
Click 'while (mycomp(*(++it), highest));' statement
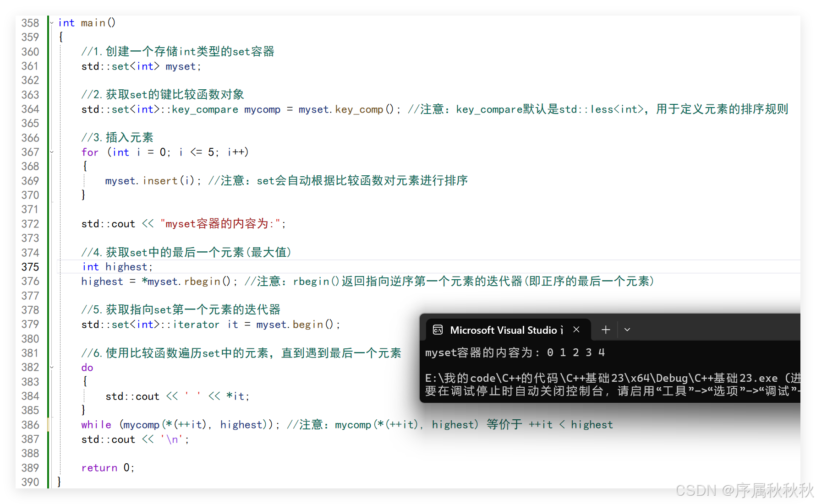[180, 425]
